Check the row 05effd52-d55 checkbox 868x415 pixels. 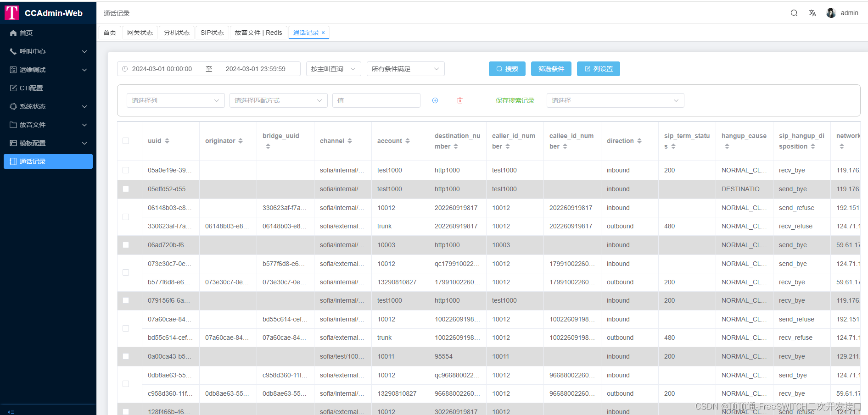(x=126, y=189)
